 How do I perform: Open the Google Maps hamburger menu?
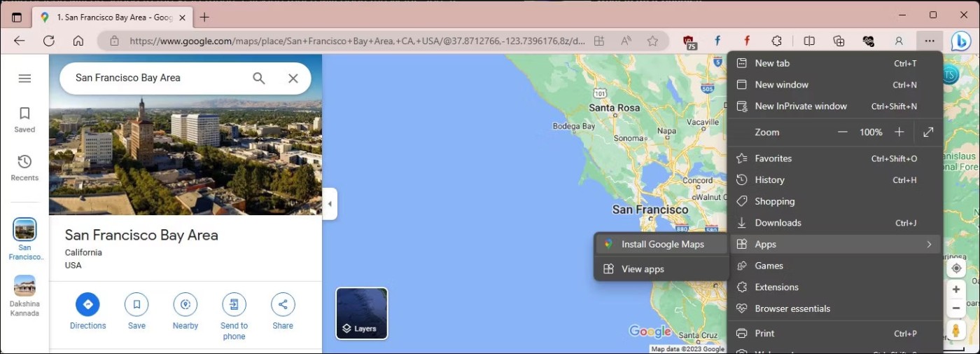coord(24,79)
